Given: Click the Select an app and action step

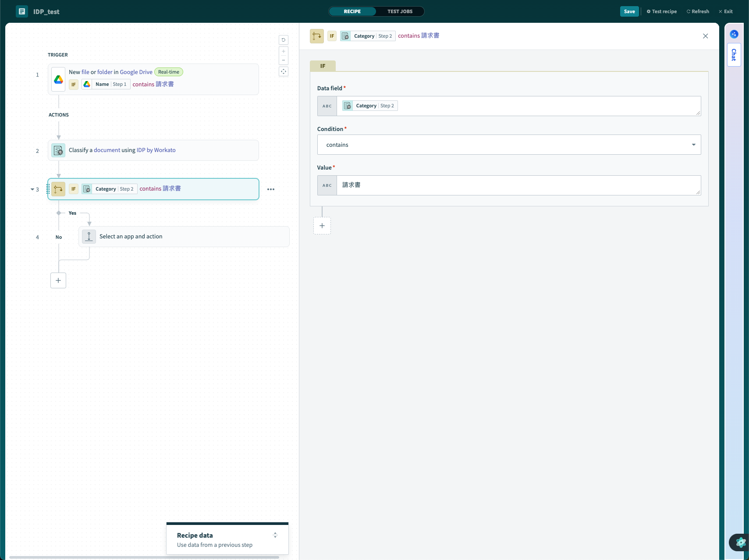Looking at the screenshot, I should point(184,237).
